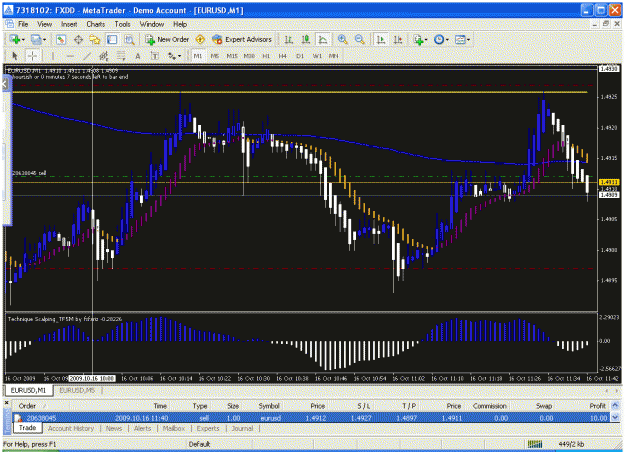Select the text 'A' drawing tool
The image size is (625, 452).
pyautogui.click(x=138, y=56)
